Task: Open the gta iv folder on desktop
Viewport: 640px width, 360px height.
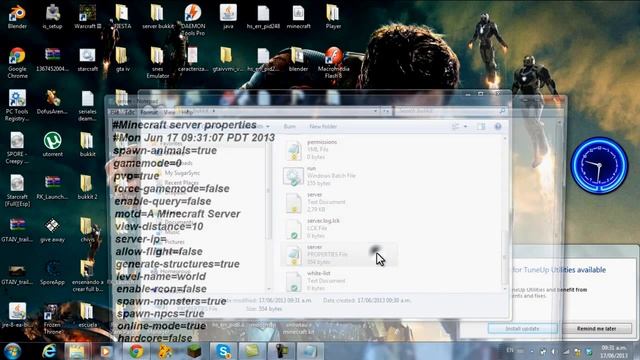Action: (122, 60)
